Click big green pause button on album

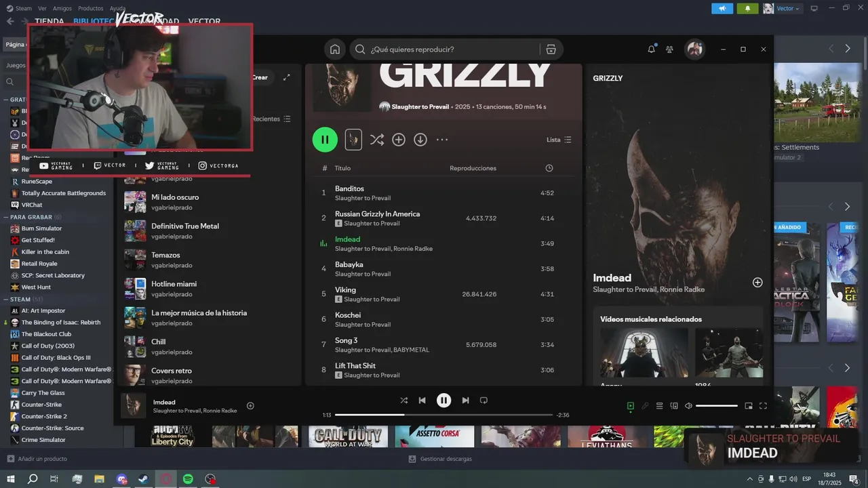point(325,140)
